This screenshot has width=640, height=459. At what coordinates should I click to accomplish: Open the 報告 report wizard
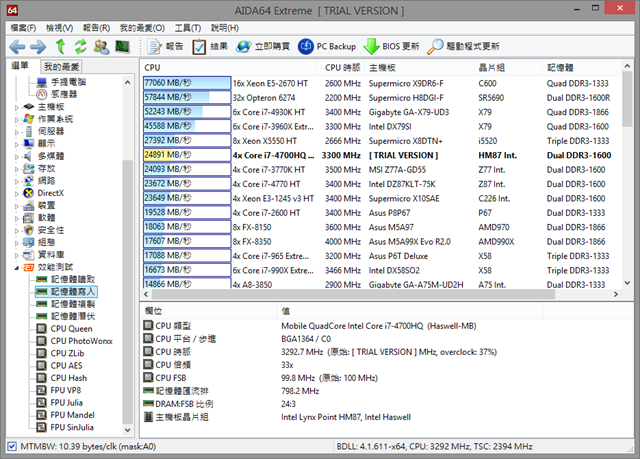pyautogui.click(x=165, y=47)
